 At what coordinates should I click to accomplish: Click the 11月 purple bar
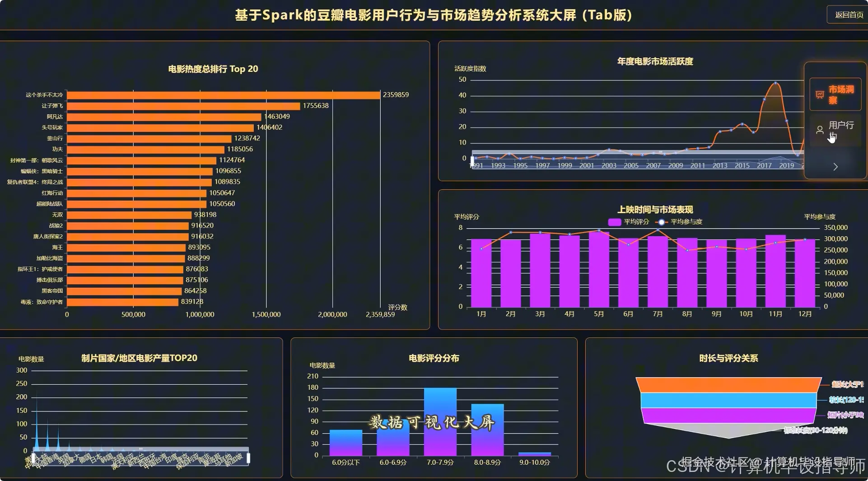click(x=775, y=271)
